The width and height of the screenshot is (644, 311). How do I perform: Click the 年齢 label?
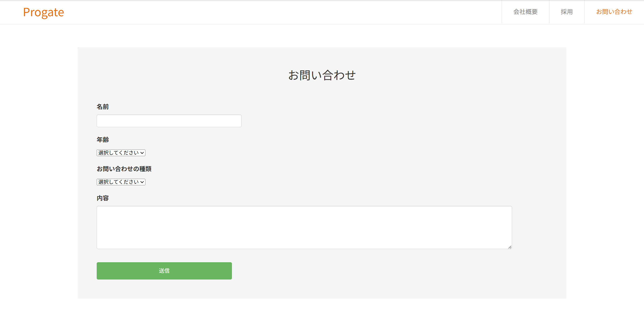click(x=103, y=140)
